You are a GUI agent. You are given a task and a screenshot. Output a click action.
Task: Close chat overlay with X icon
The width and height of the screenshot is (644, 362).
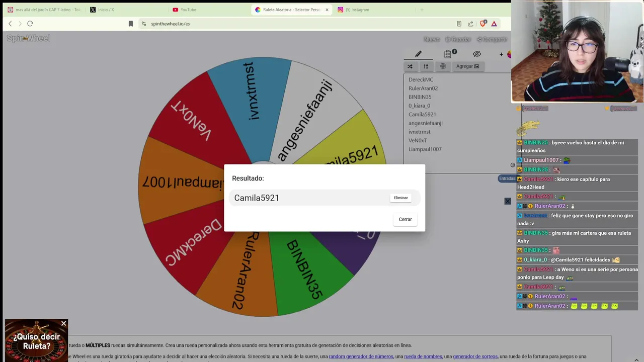point(508,201)
